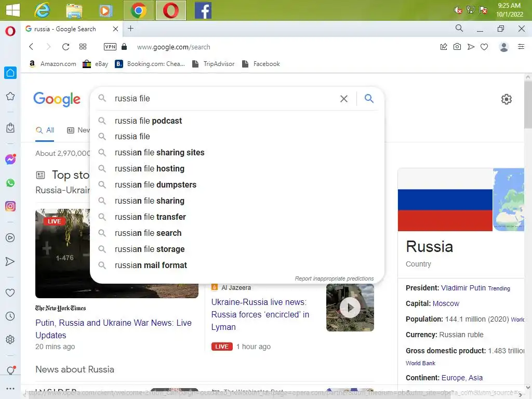Reload the current page

point(65,46)
